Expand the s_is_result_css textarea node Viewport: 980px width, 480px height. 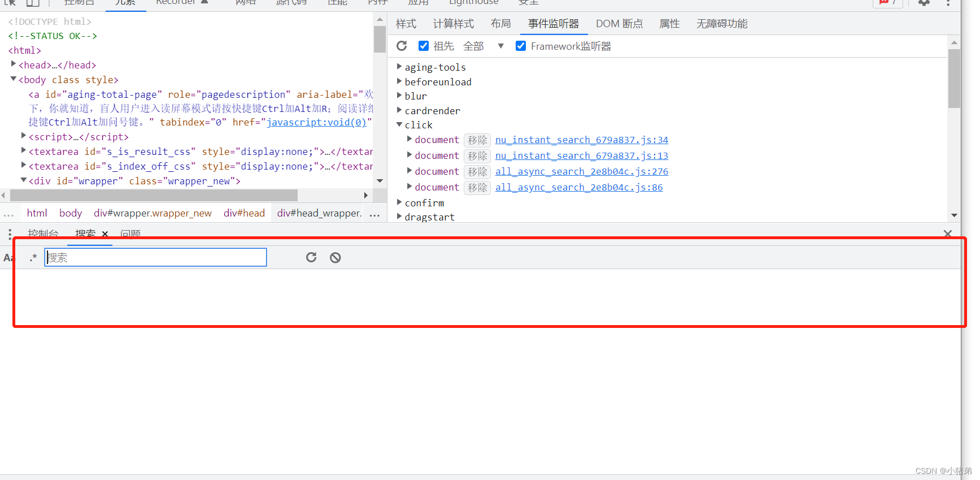24,150
